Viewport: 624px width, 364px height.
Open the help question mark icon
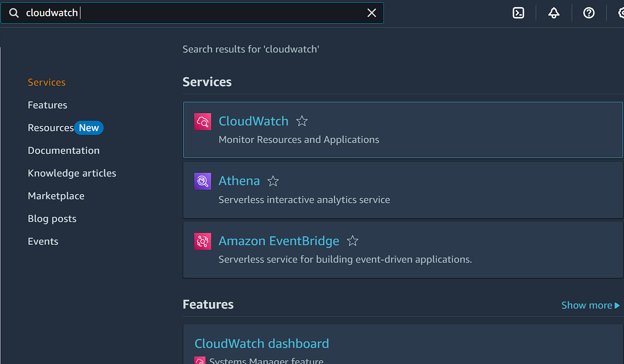[589, 13]
